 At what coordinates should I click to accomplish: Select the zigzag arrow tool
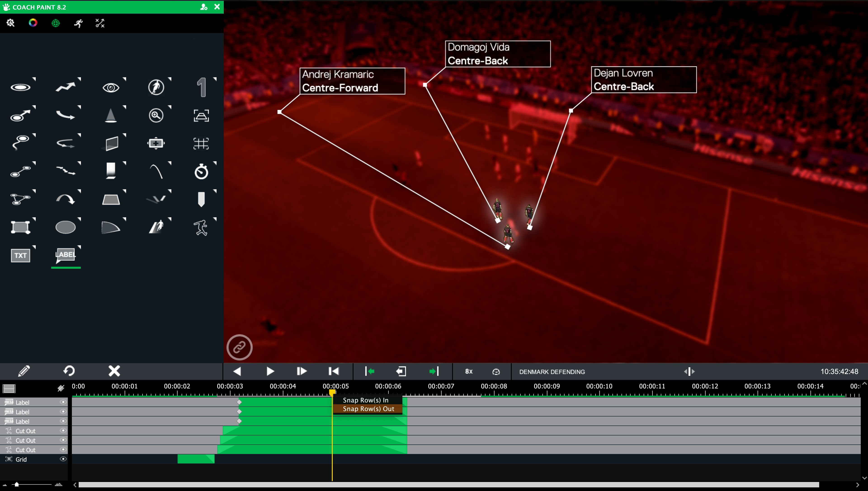click(66, 87)
